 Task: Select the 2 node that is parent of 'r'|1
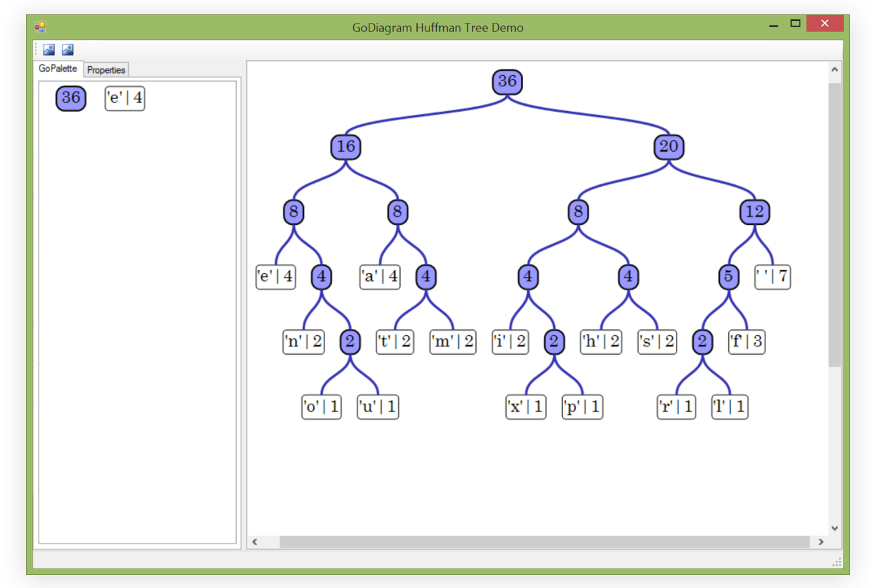[702, 342]
